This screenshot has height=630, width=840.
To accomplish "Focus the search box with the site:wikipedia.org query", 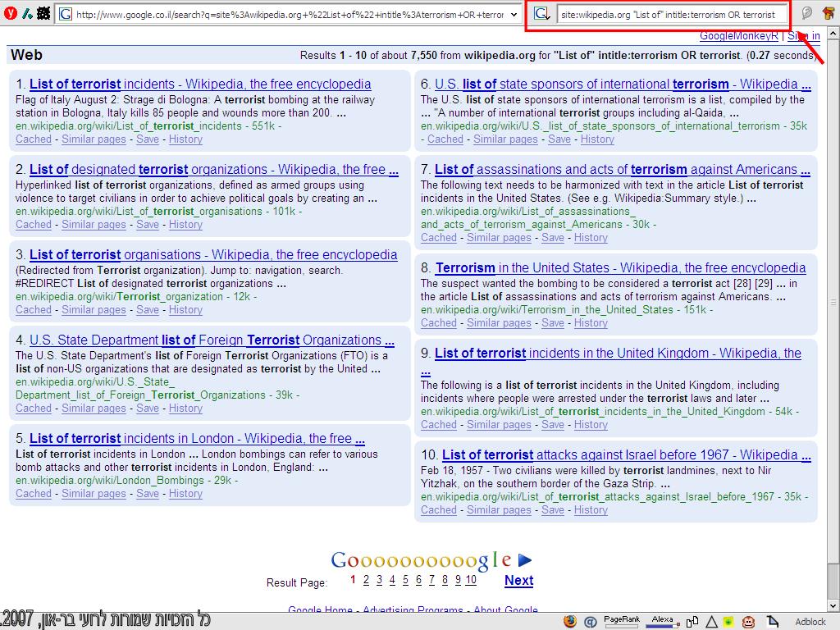I will [673, 15].
